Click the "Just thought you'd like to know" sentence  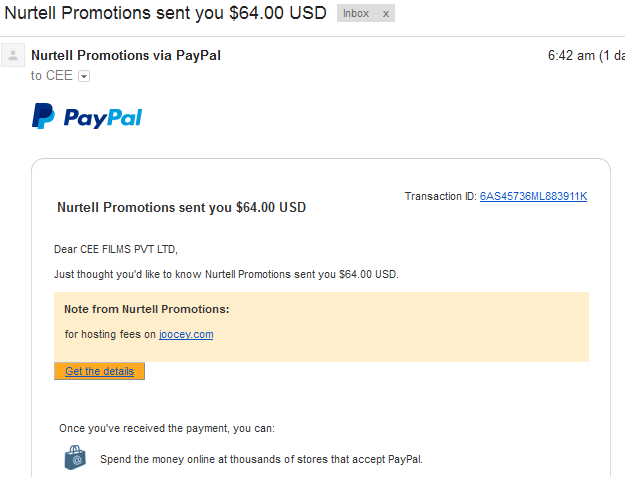[226, 274]
